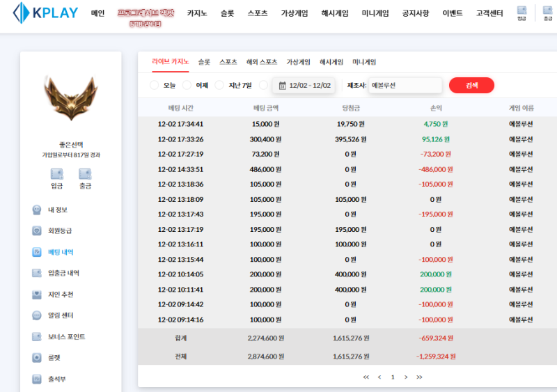Click the 출석부 icon
The width and height of the screenshot is (557, 392).
point(37,379)
